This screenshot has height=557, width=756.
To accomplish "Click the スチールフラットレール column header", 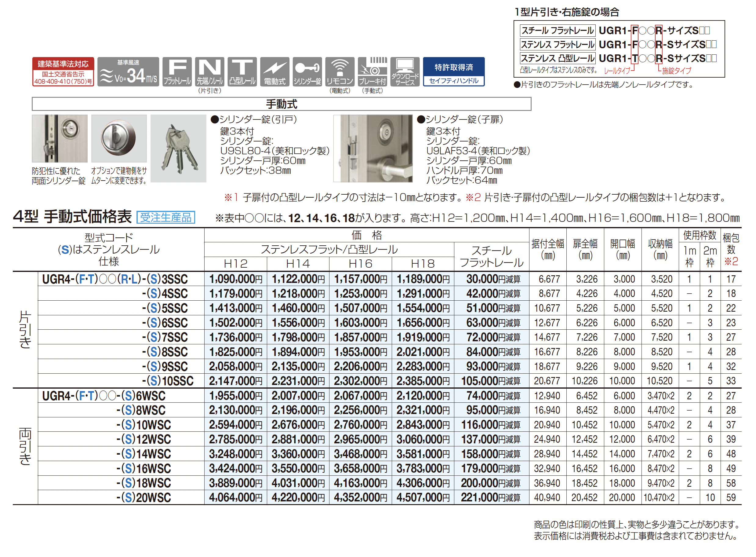I will coord(491,257).
